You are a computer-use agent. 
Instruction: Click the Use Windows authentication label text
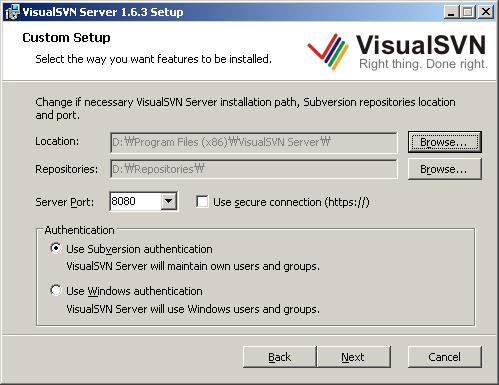tap(134, 291)
